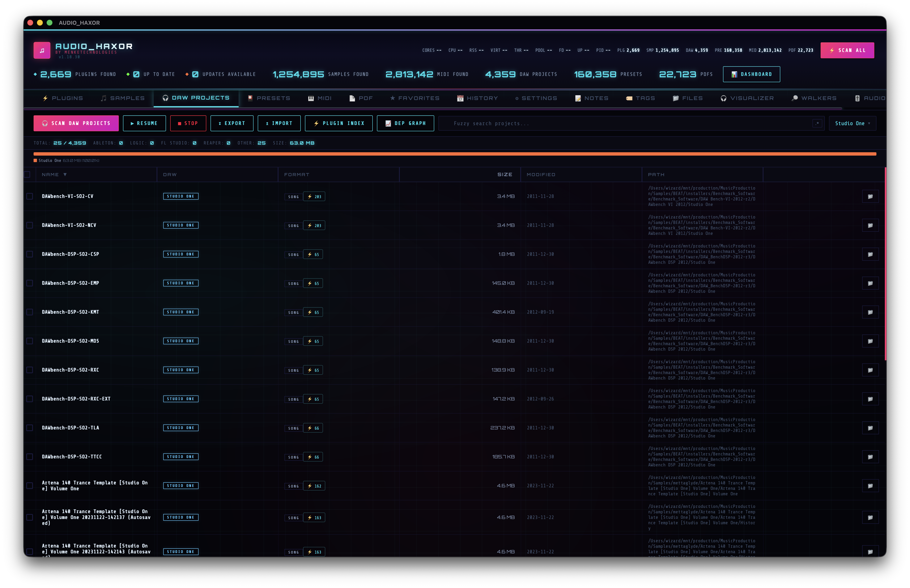
Task: Toggle the select-all checkbox in table header
Action: click(27, 174)
